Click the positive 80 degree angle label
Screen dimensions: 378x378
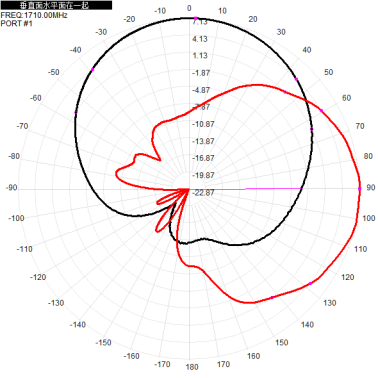368,156
